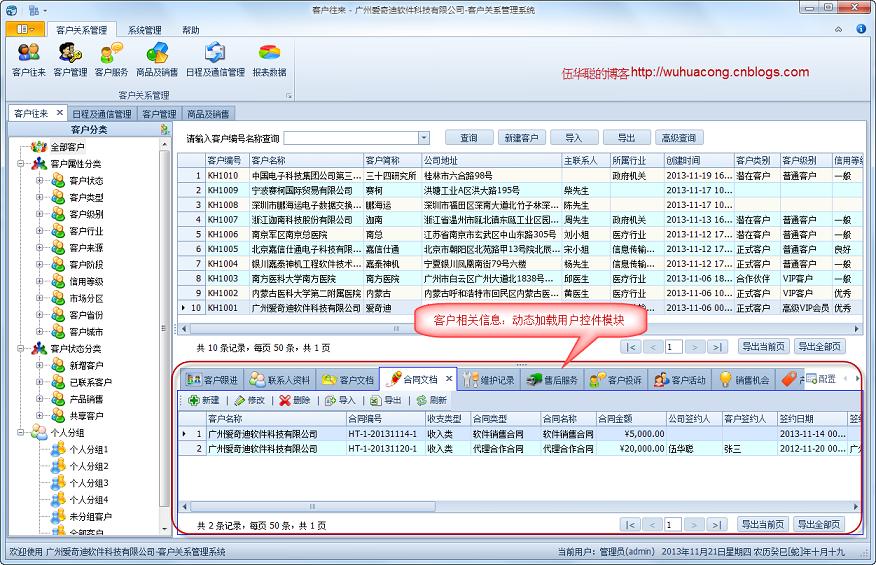The width and height of the screenshot is (876, 565).
Task: Open the 报表数据 ribbon icon
Action: tap(269, 59)
